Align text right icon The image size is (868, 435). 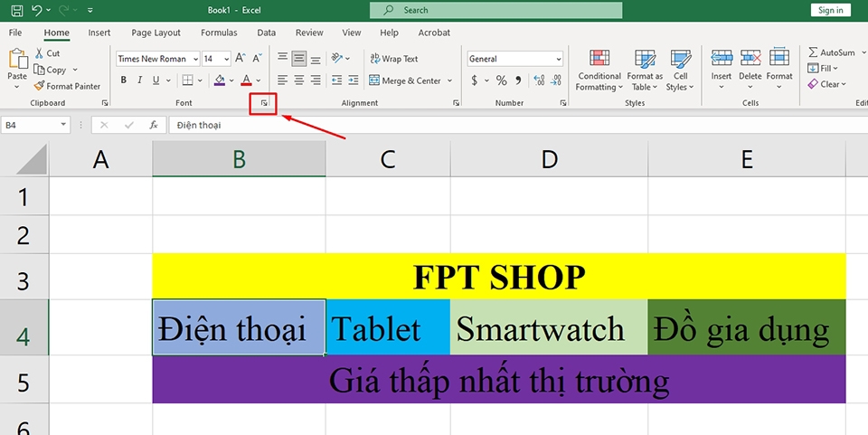[x=316, y=80]
